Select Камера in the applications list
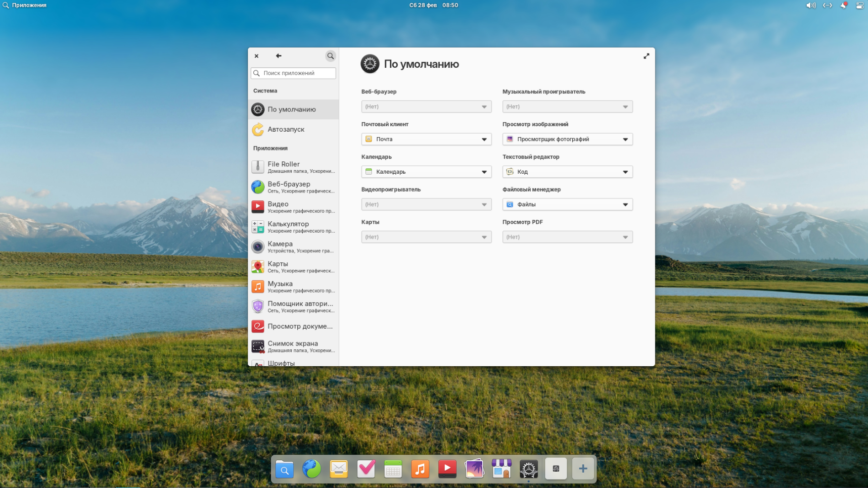 pos(293,246)
